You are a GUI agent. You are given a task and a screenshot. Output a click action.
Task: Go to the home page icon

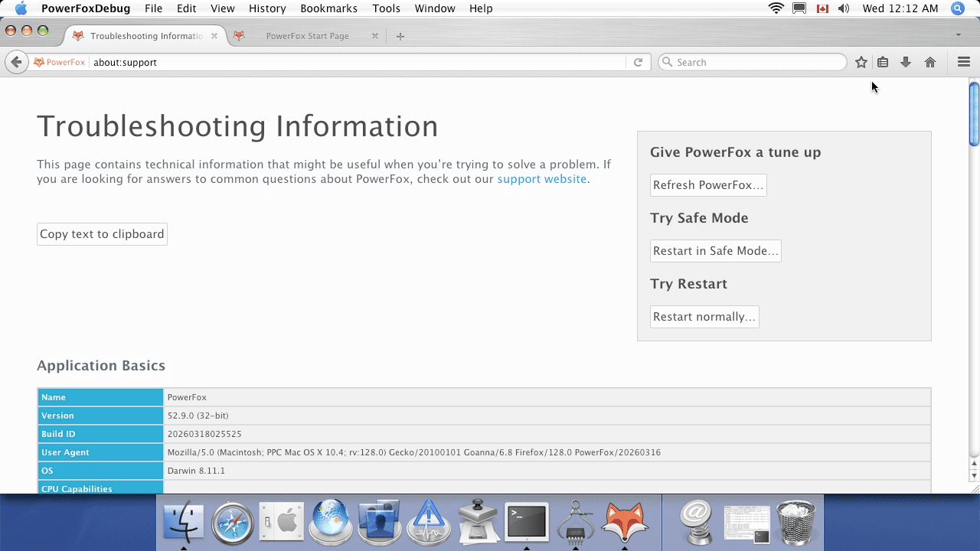[930, 62]
